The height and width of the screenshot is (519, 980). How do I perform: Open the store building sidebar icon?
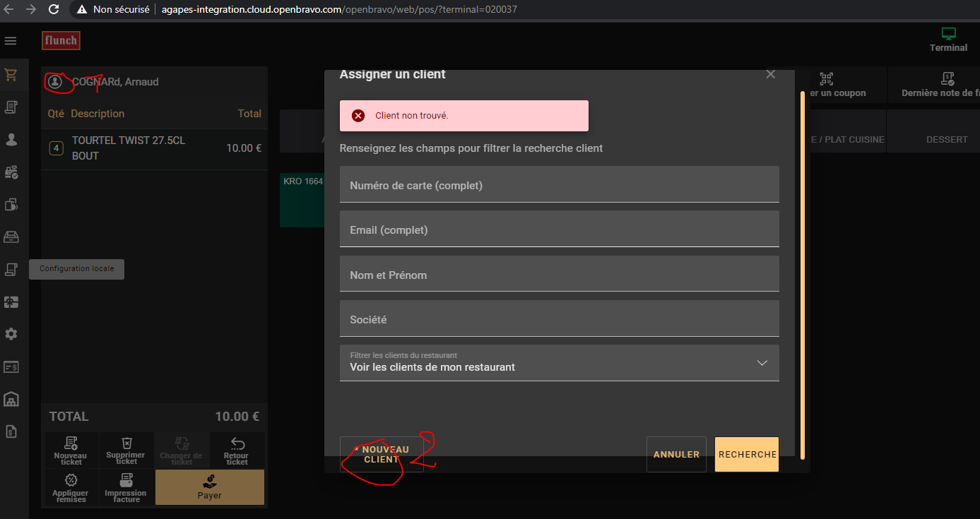pos(11,399)
